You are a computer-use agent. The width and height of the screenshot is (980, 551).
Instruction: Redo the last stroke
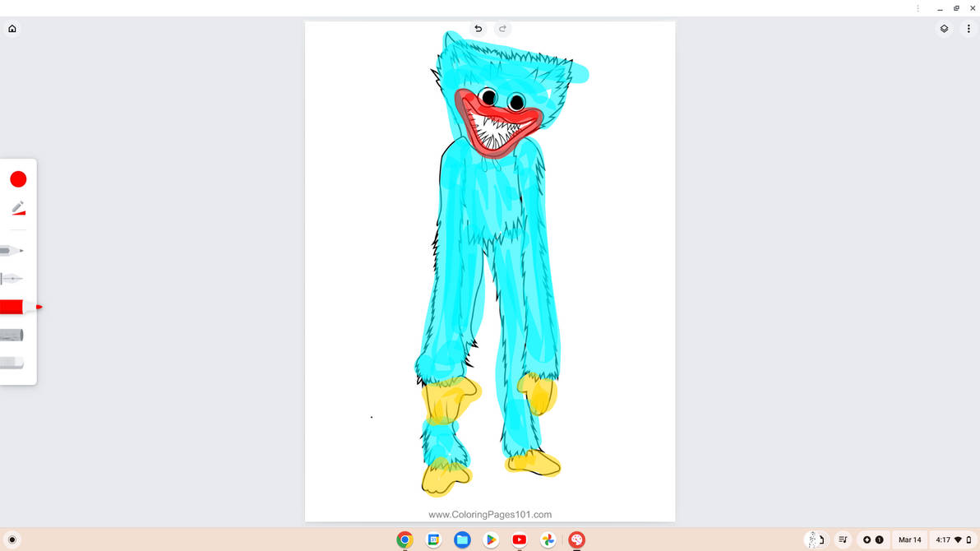502,29
